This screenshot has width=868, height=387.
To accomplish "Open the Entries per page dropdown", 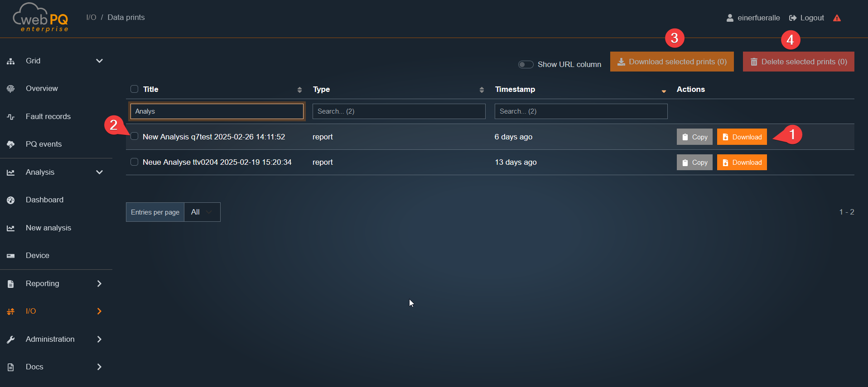I will 202,212.
